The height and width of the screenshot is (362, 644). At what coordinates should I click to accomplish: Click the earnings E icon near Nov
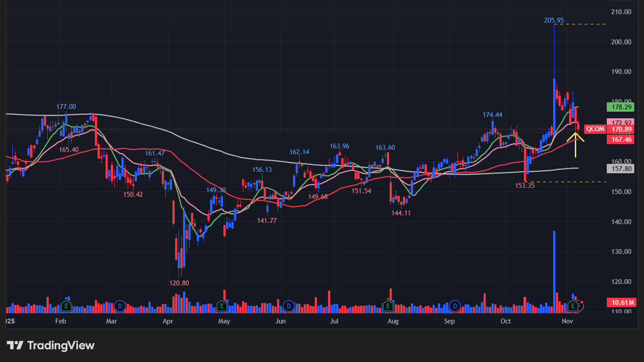tap(573, 306)
